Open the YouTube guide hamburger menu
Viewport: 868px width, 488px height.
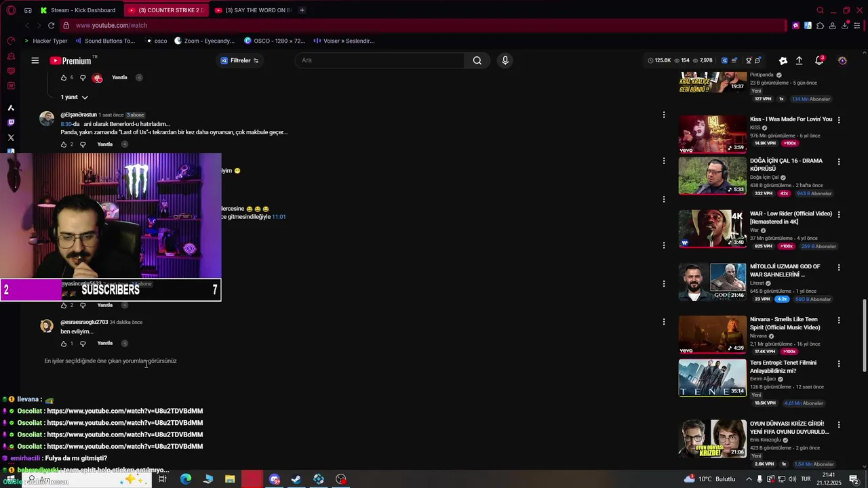click(x=35, y=60)
